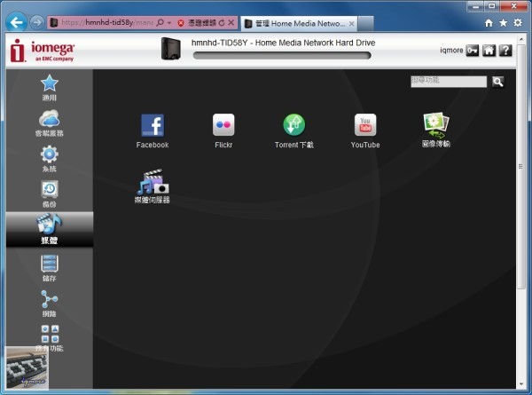Click the page vertical scrollbar
Viewport: 532px width, 395px height.
(521, 166)
